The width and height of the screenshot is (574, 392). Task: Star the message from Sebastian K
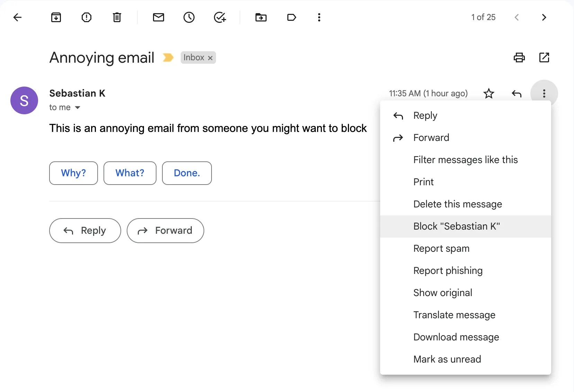[489, 93]
